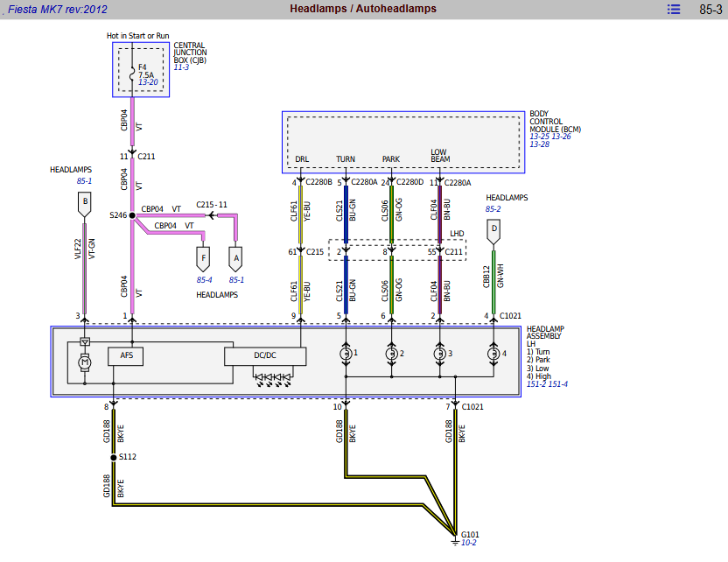
Task: Click the Turn lamp symbol numbered 1
Action: (346, 353)
